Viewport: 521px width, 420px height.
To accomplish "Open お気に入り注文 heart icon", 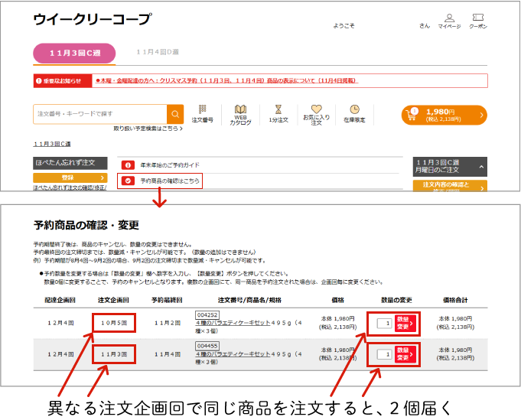I will (x=316, y=114).
